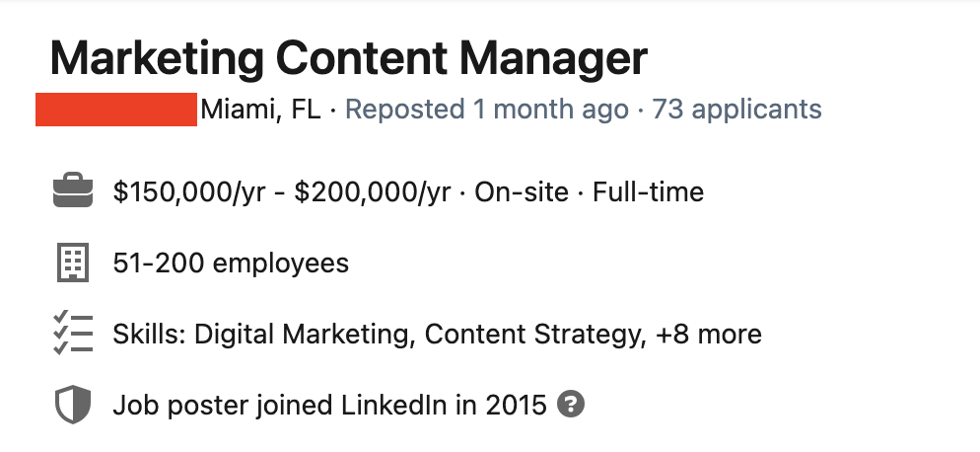Viewport: 980px width, 452px height.
Task: Click the checklist icon next to Skills
Action: point(71,334)
